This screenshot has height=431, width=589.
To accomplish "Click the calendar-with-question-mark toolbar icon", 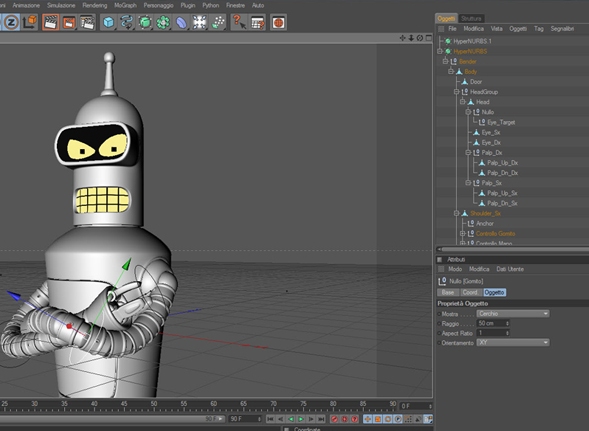I will click(x=258, y=22).
